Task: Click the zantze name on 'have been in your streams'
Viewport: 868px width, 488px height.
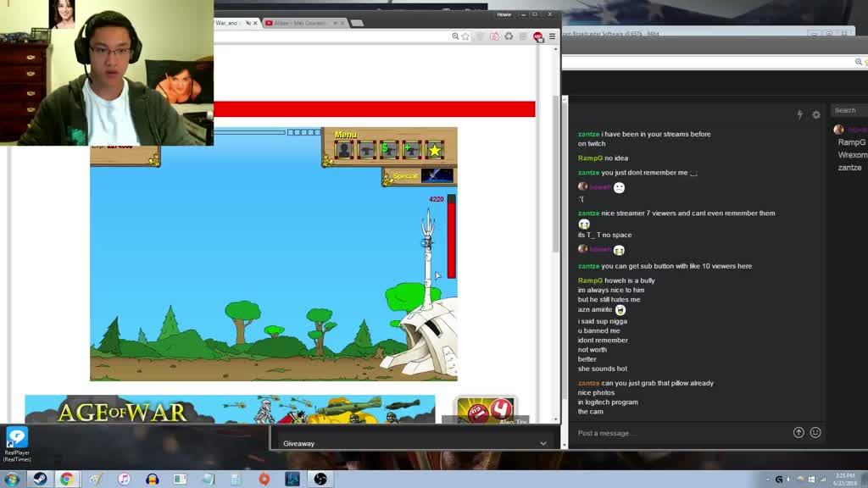Action: point(588,134)
